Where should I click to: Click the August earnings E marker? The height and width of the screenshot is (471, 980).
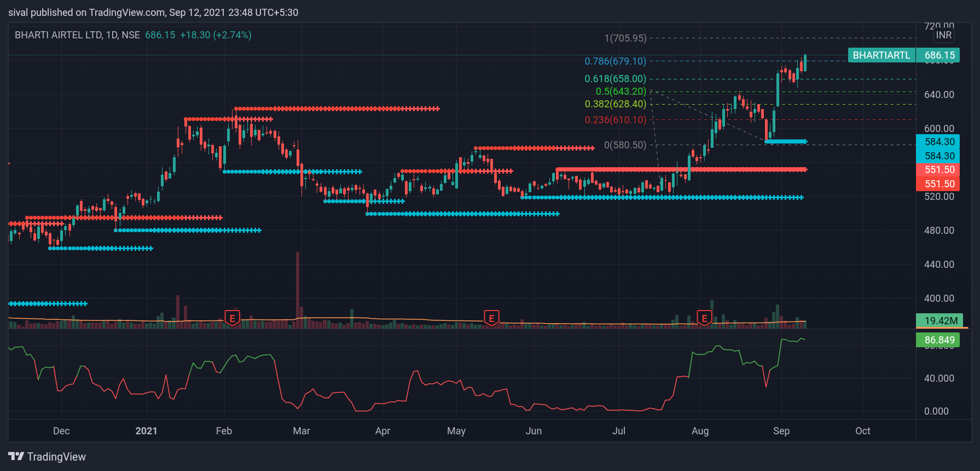(x=704, y=318)
